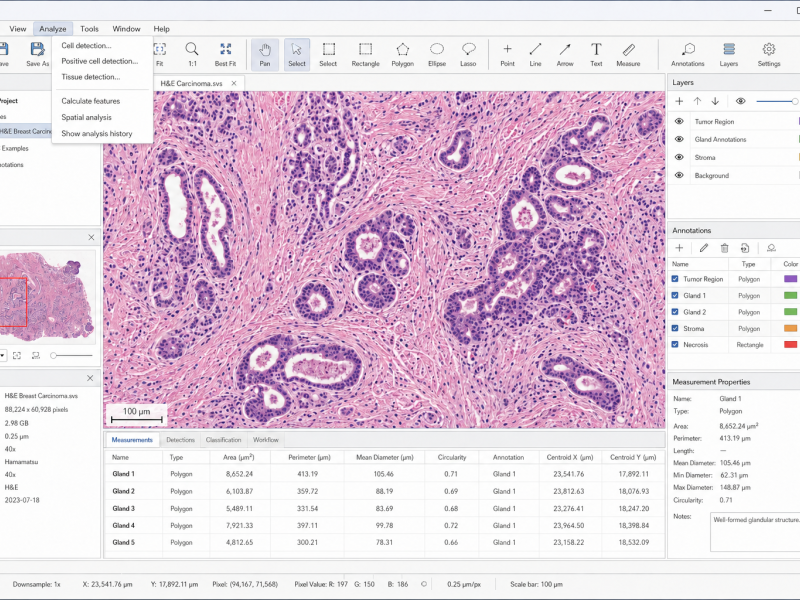The image size is (800, 600).
Task: Edit annotation with pencil icon
Action: tap(704, 248)
